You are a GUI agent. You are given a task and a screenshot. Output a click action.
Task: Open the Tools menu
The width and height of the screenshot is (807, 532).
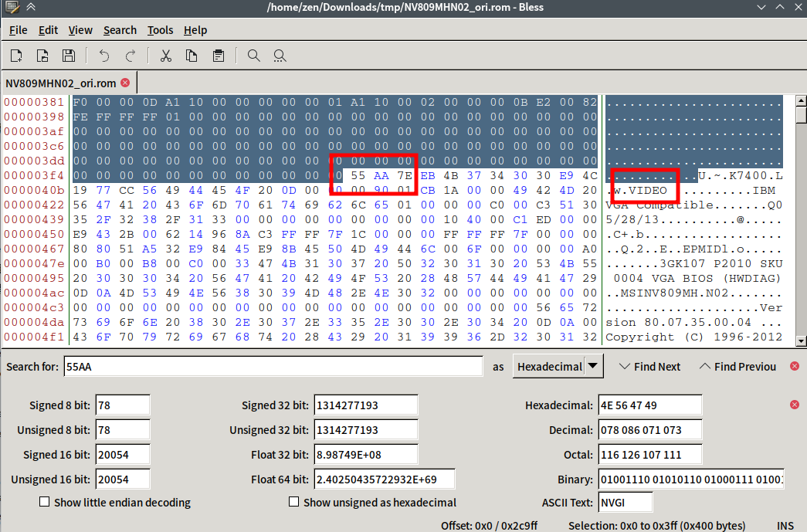(161, 30)
